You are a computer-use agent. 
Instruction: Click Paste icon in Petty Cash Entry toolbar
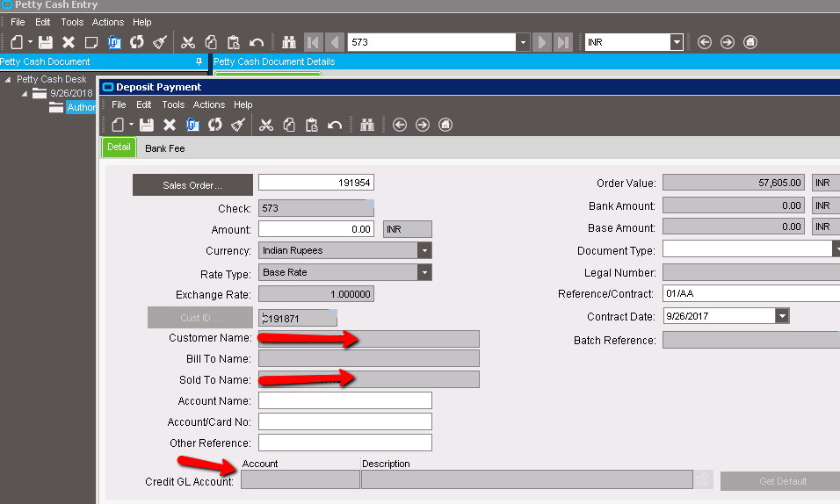[x=233, y=42]
